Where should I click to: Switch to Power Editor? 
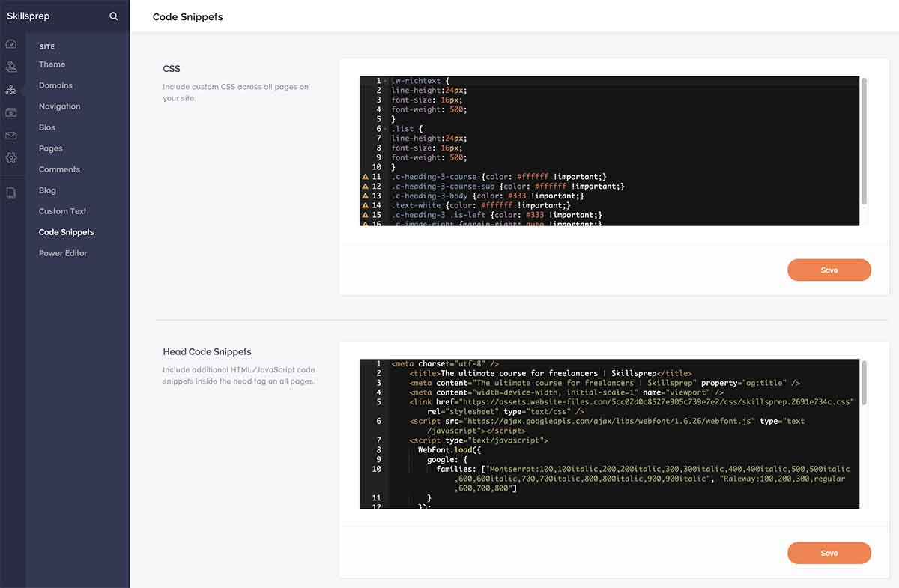[64, 252]
